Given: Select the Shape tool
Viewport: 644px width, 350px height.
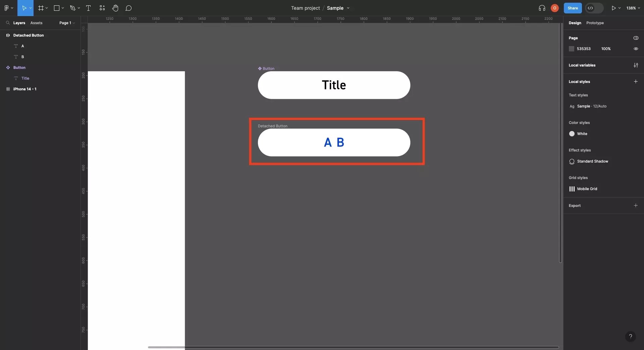Looking at the screenshot, I should click(56, 8).
